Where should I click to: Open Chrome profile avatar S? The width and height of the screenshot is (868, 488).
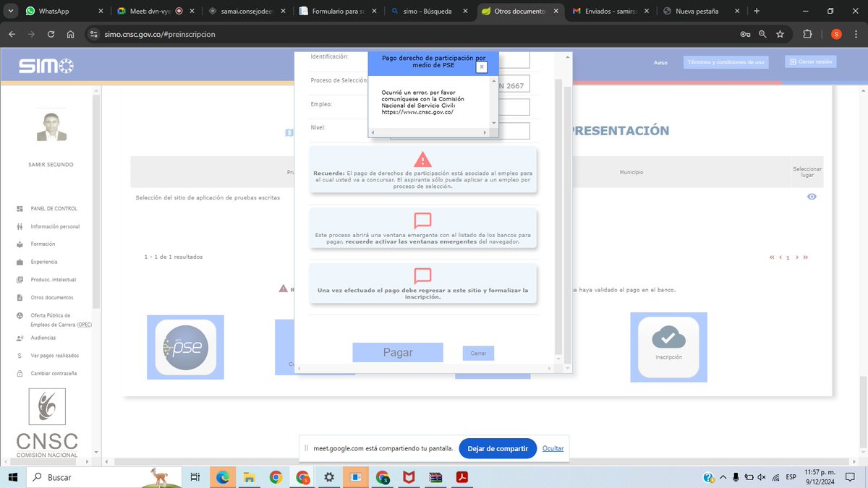pos(836,34)
